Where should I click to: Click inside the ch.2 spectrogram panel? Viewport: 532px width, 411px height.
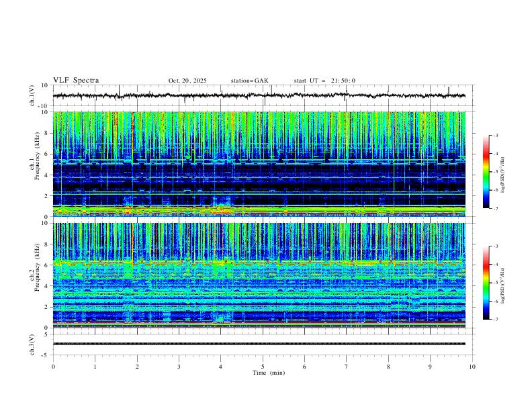(259, 275)
